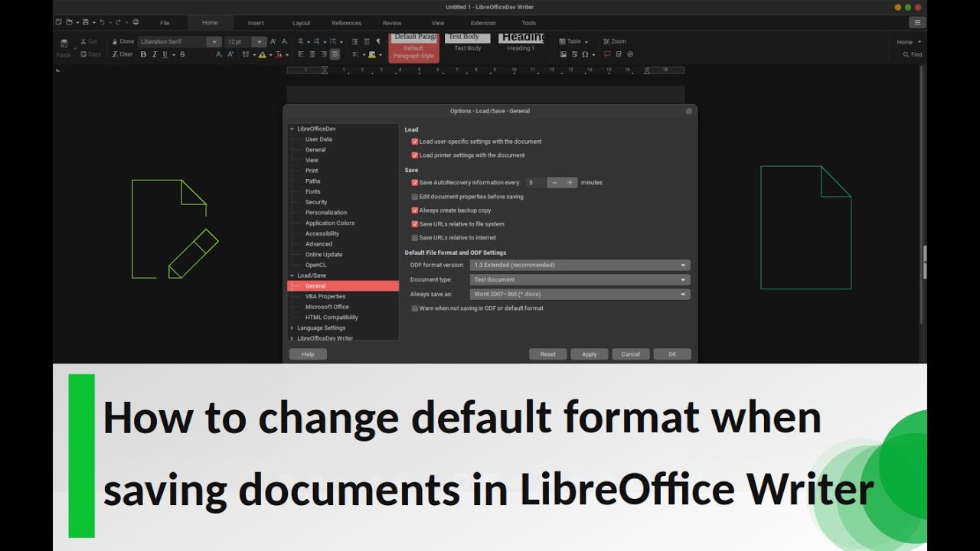
Task: Open the Document type dropdown
Action: click(x=580, y=279)
